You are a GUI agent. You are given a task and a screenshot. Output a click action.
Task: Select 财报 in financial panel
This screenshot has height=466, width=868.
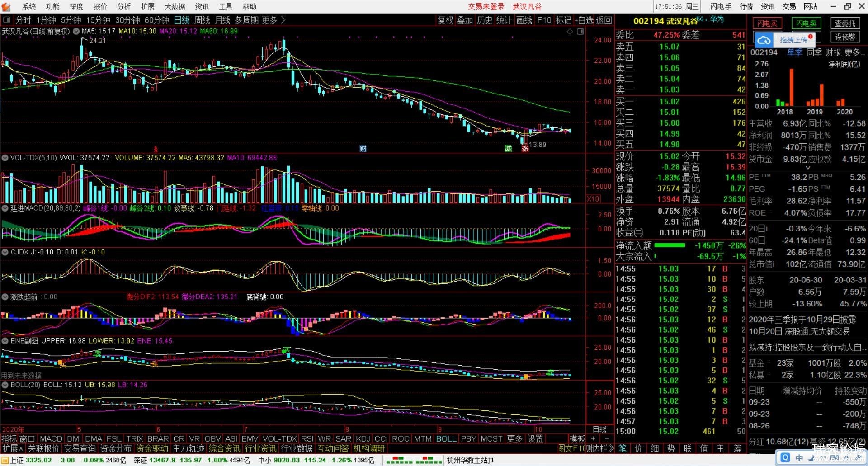[x=833, y=52]
